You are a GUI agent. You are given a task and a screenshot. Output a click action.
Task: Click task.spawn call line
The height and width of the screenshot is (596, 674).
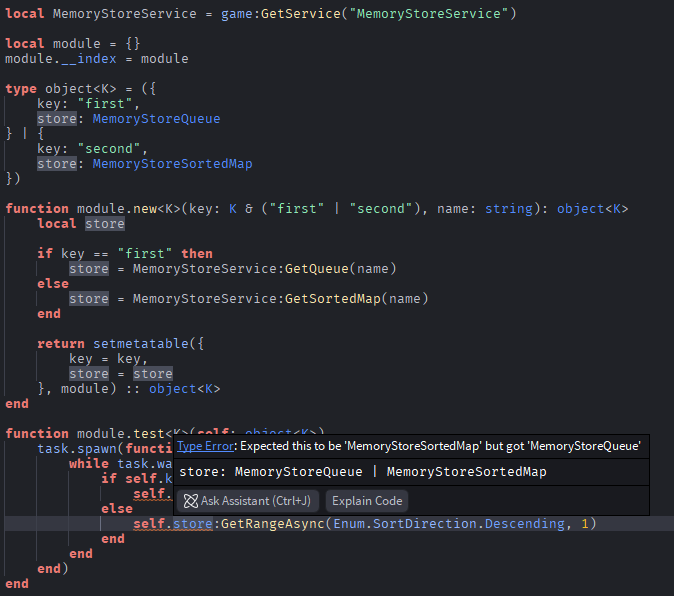[x=104, y=449]
